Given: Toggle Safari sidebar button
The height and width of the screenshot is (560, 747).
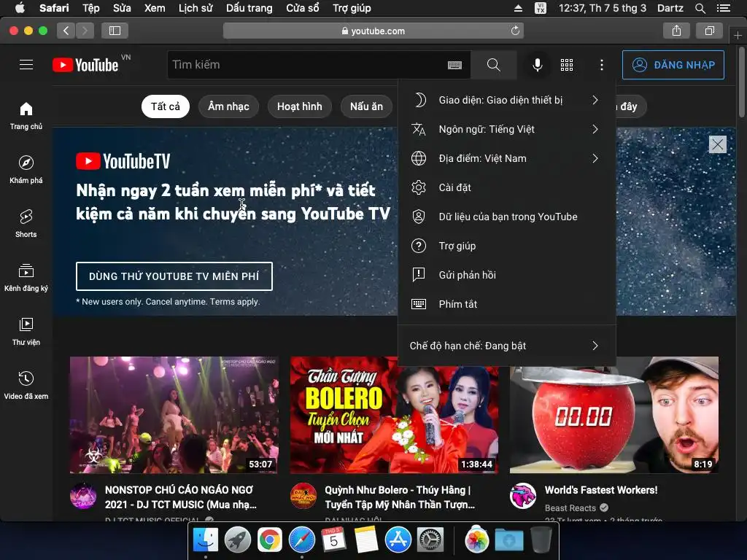Looking at the screenshot, I should point(115,31).
